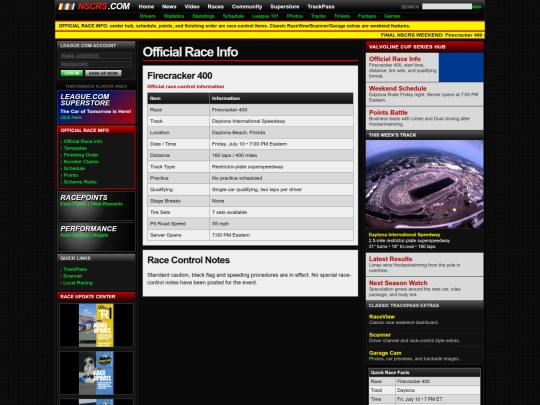Open the Video menu item
The height and width of the screenshot is (405, 540).
pyautogui.click(x=192, y=7)
